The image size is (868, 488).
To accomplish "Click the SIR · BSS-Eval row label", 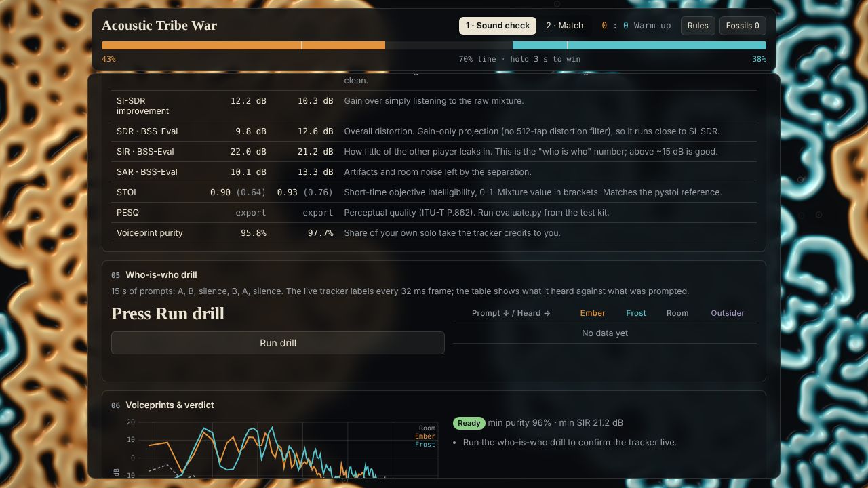I will click(145, 152).
